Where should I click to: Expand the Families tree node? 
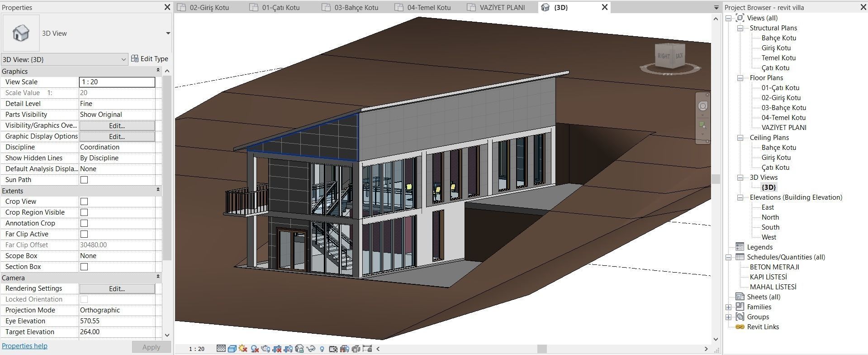click(x=728, y=307)
